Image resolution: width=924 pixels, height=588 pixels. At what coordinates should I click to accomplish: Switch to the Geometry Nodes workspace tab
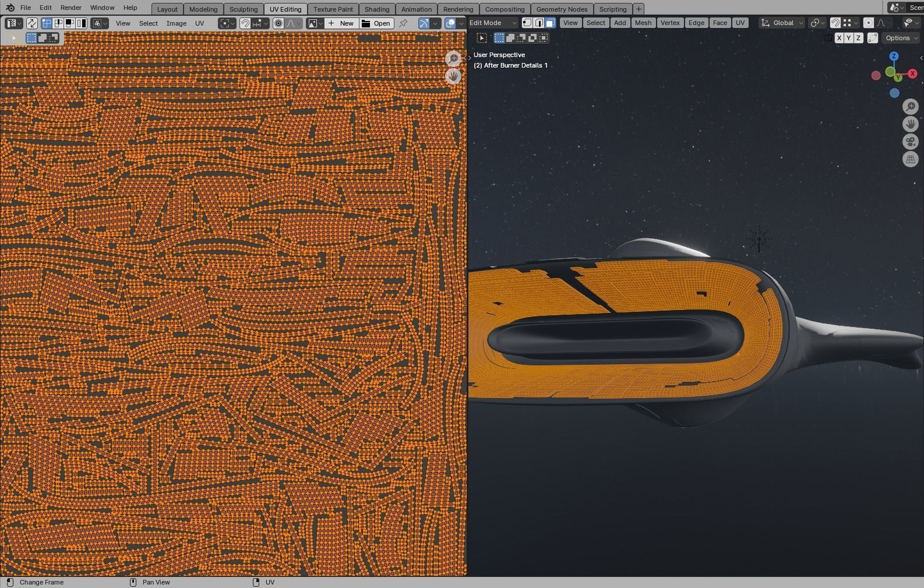pyautogui.click(x=562, y=9)
